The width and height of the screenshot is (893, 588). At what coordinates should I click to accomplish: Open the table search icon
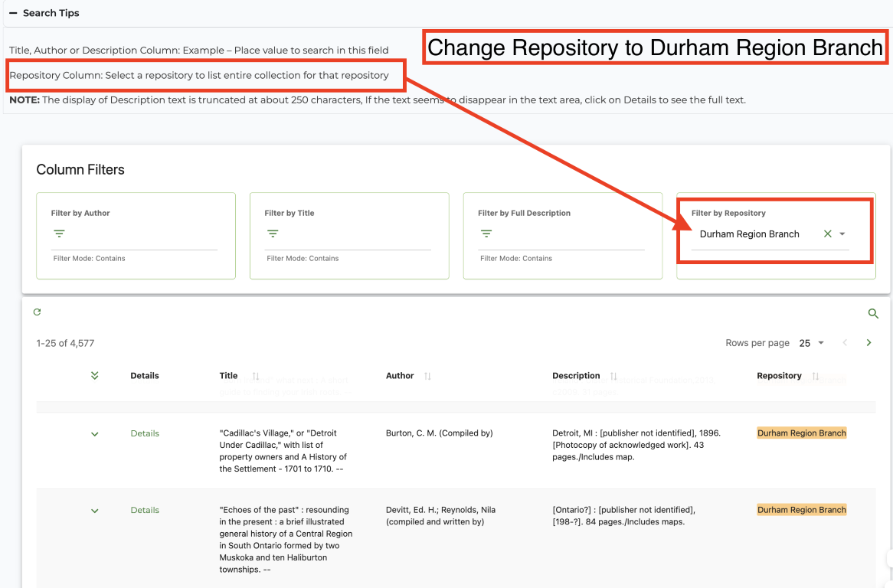[873, 314]
